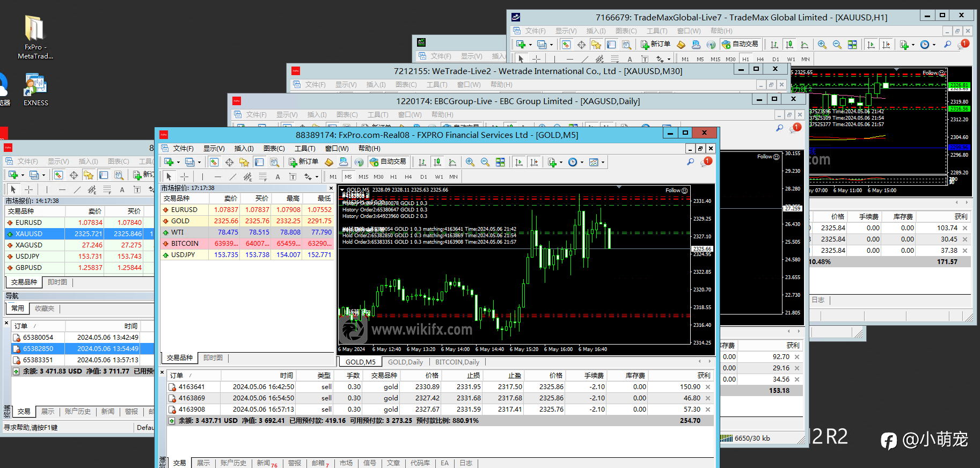Switch FxPro chart to candlesticks

(437, 162)
